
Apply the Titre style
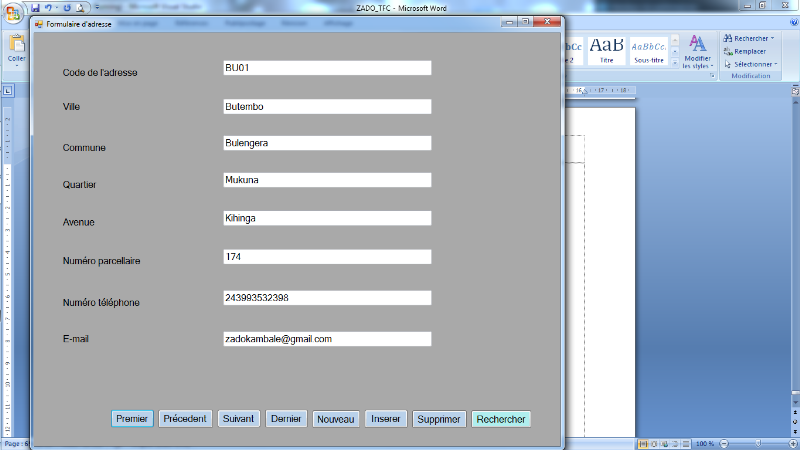point(607,51)
